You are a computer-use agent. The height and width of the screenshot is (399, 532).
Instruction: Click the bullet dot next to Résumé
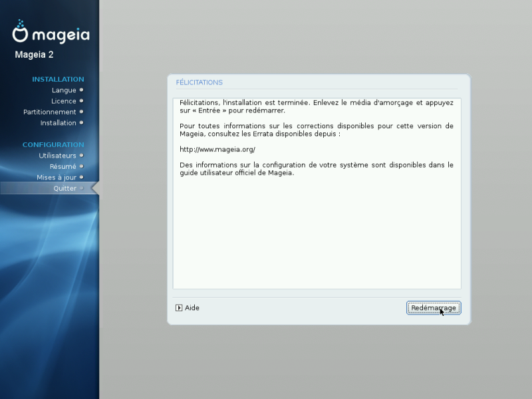(81, 166)
